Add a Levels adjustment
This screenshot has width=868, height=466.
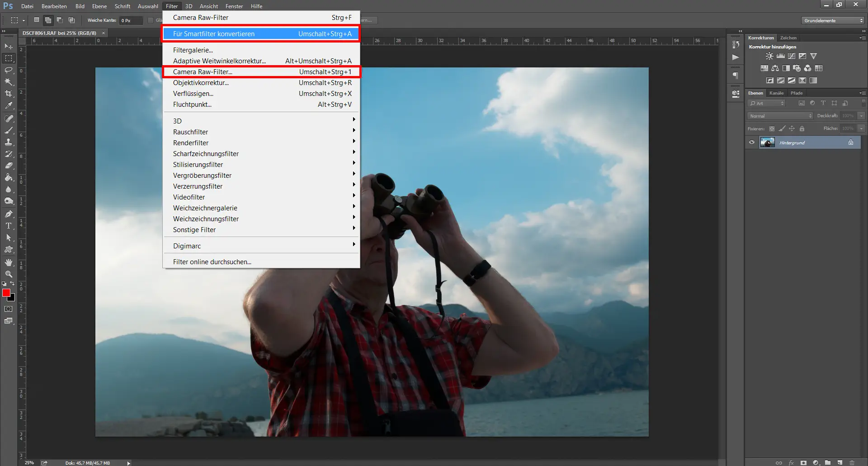point(780,56)
